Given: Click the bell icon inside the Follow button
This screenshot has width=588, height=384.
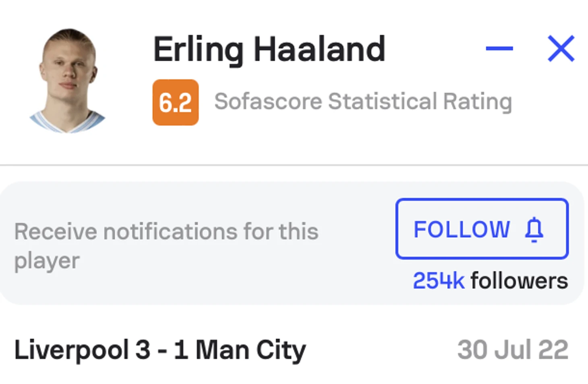Looking at the screenshot, I should [534, 229].
